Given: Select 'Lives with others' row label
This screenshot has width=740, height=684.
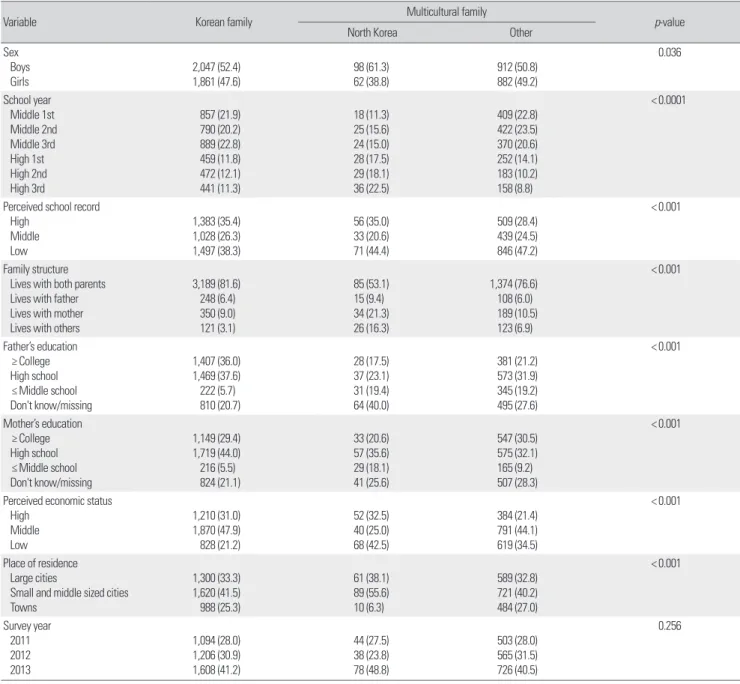Looking at the screenshot, I should click(45, 328).
